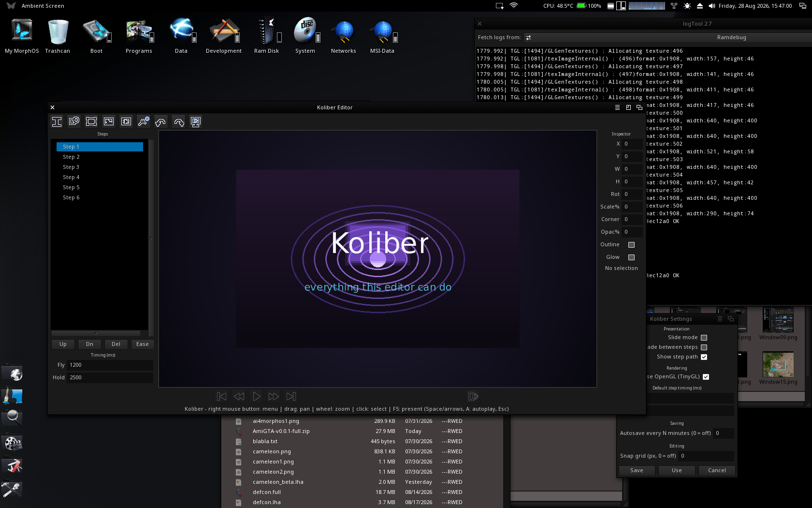The height and width of the screenshot is (508, 812).
Task: Advance one step with fast-forward button
Action: 274,397
